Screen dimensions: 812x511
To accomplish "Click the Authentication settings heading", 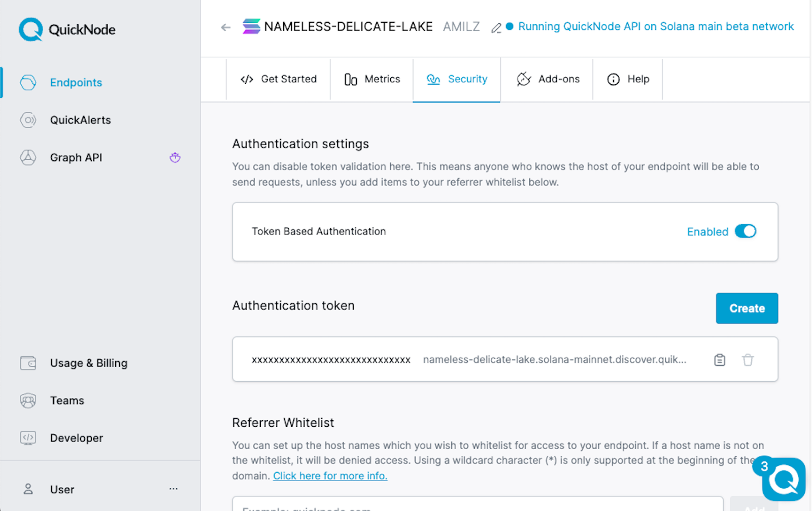I will [x=300, y=144].
